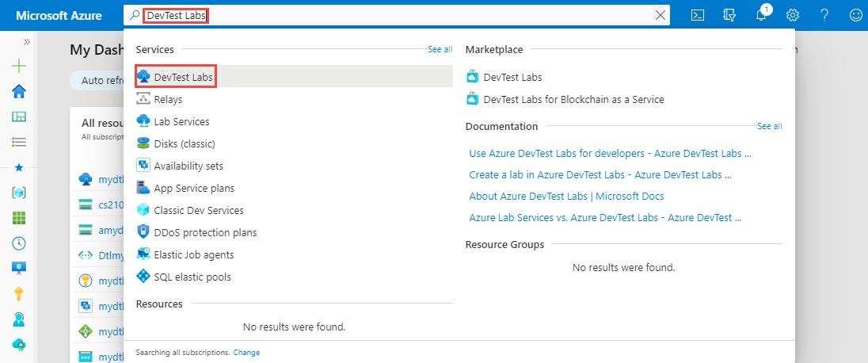Go to Home in the sidebar
Image resolution: width=868 pixels, height=363 pixels.
(20, 91)
